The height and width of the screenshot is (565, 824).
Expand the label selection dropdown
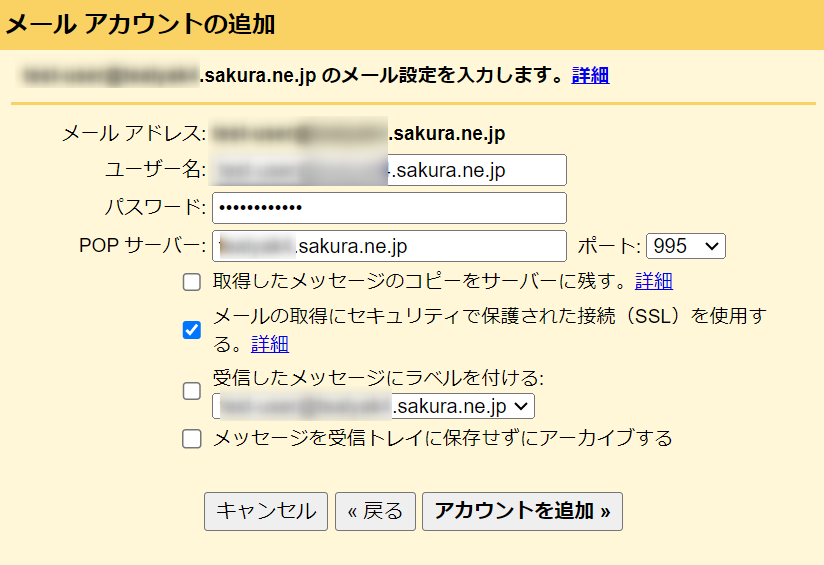point(373,406)
